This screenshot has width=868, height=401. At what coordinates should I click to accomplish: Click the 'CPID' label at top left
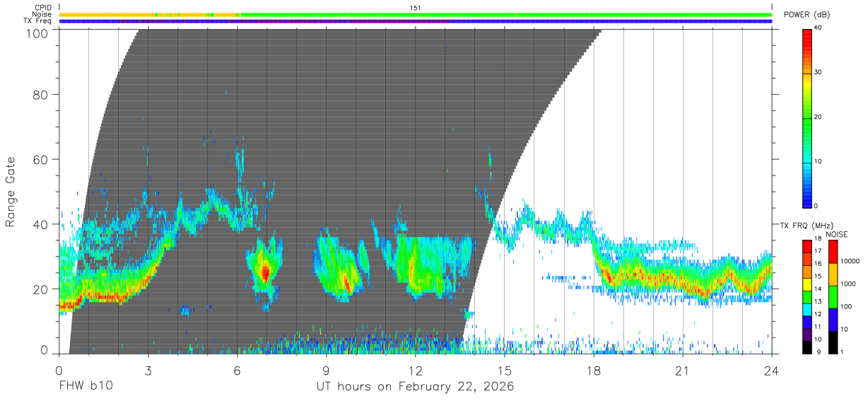click(43, 8)
